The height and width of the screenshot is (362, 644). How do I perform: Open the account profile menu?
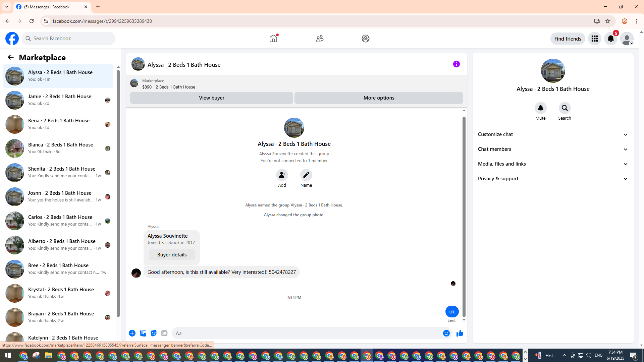pos(627,39)
